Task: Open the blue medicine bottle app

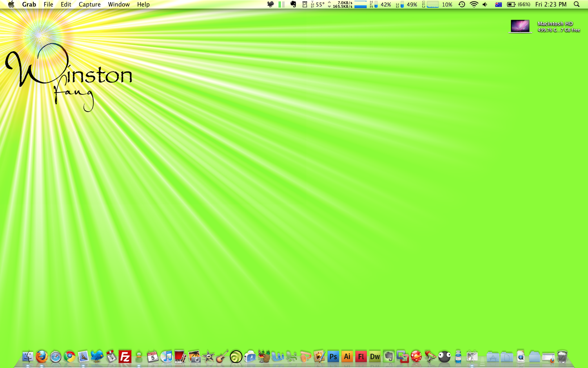Action: pos(458,357)
